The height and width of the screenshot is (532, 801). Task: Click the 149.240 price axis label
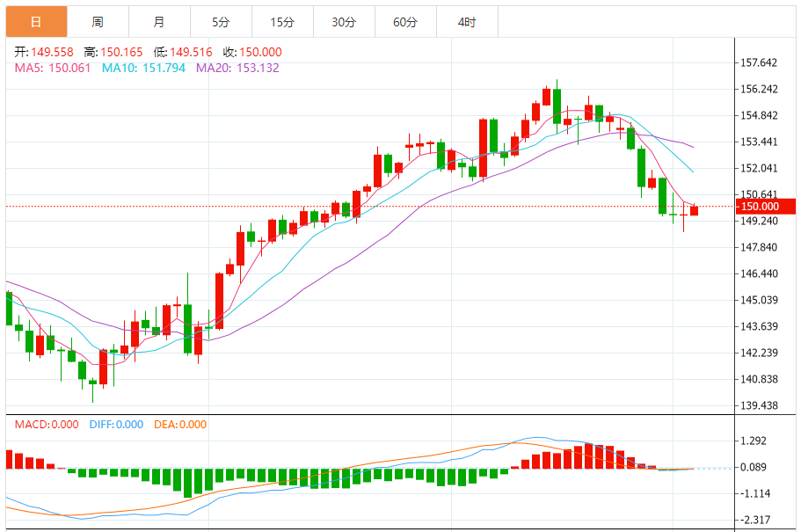(x=759, y=221)
